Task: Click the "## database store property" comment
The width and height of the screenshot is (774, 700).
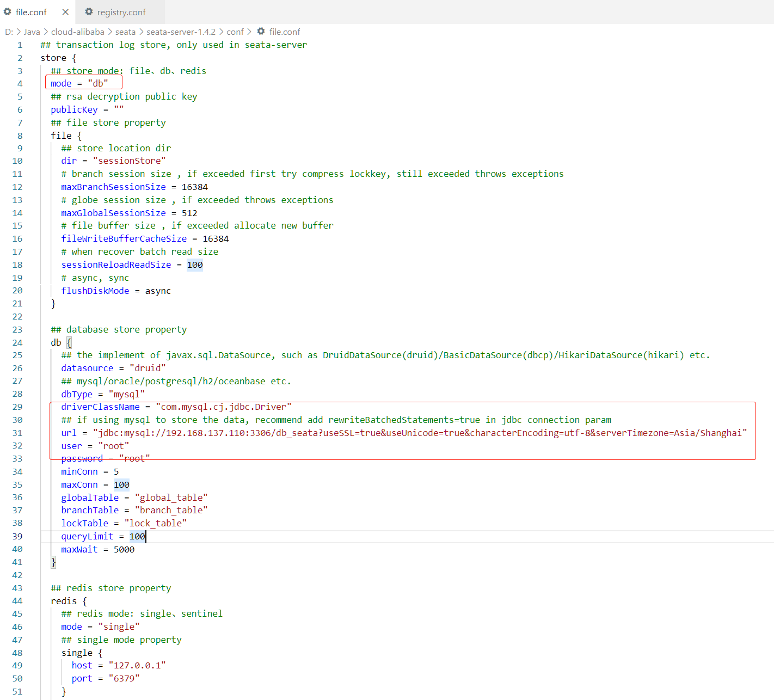Action: (x=119, y=329)
